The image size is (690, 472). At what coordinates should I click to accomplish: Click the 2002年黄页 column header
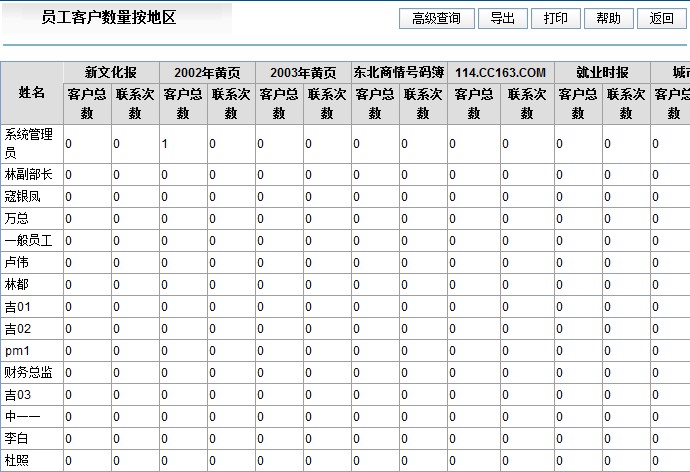tap(207, 73)
